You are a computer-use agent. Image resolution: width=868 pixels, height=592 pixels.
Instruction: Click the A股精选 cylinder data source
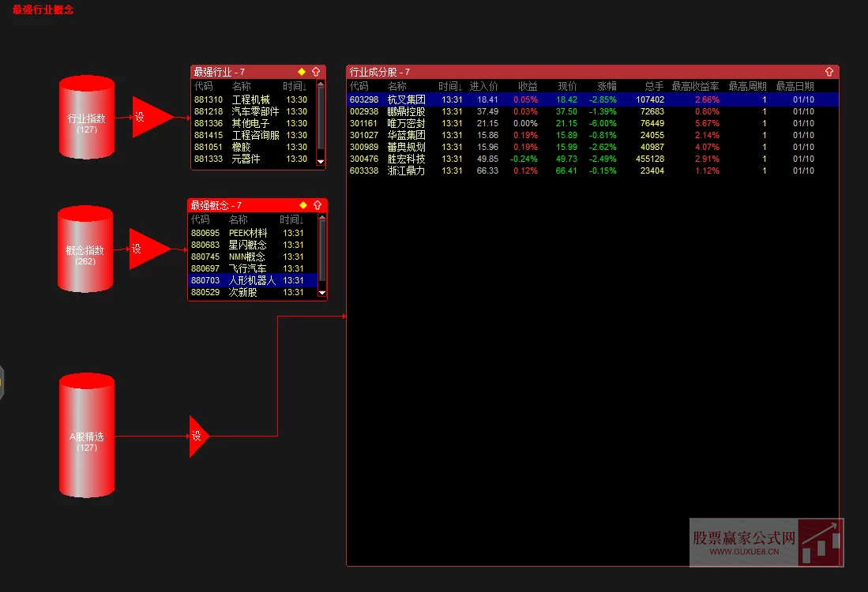tap(87, 437)
